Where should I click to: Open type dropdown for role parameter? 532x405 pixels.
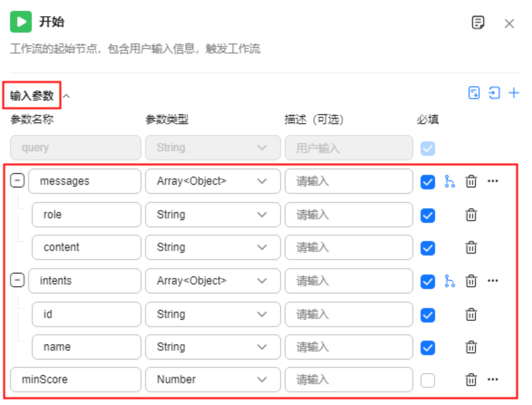213,215
